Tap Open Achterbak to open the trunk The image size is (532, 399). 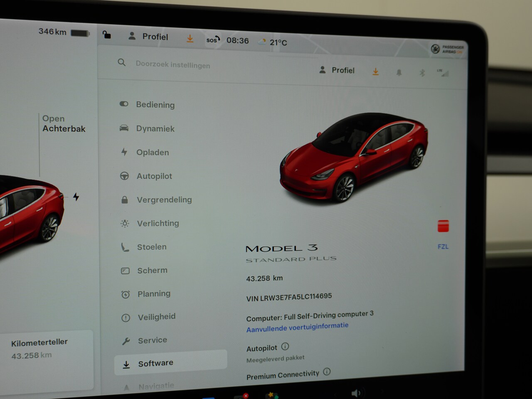[64, 124]
